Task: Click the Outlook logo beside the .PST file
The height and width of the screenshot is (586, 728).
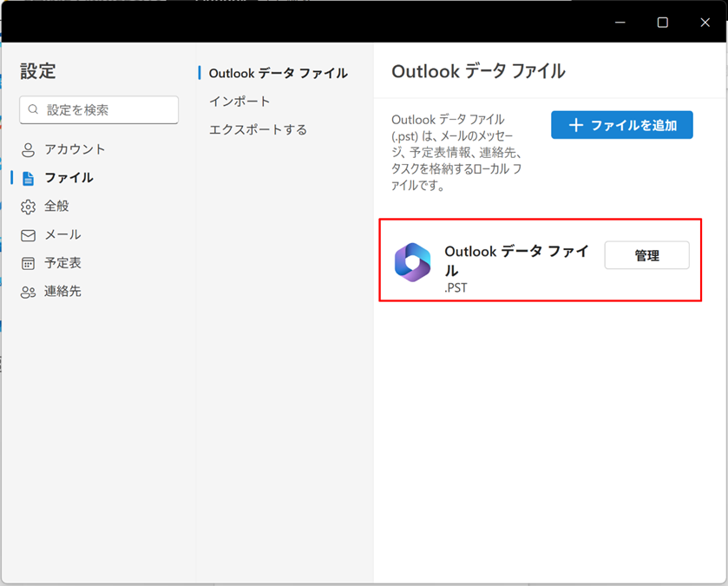Action: pos(412,261)
